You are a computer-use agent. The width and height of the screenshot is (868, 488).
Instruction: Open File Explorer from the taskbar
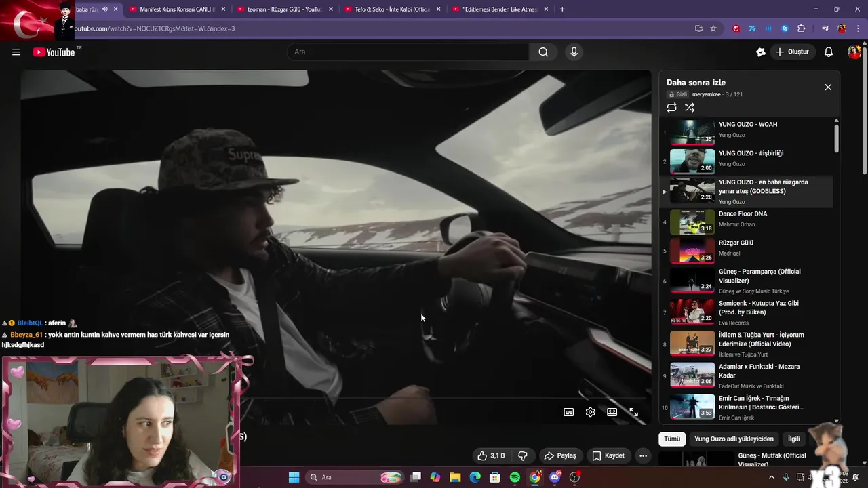click(x=455, y=477)
